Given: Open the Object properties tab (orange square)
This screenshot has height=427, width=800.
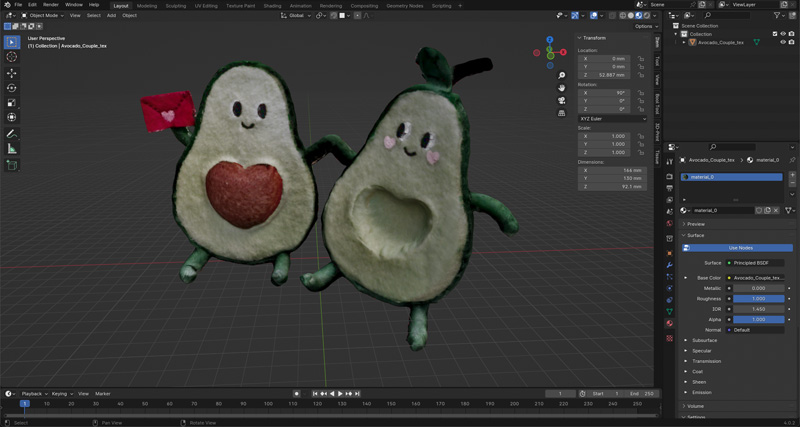Looking at the screenshot, I should click(670, 253).
